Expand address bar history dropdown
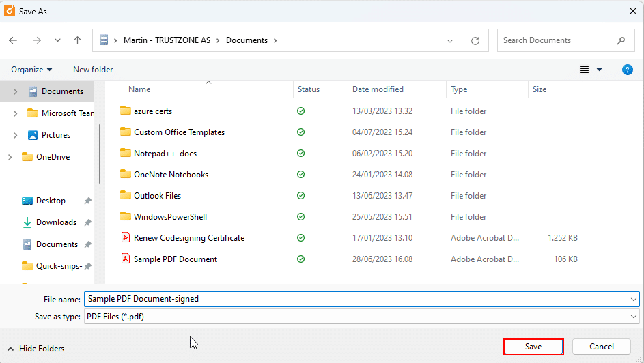Screen dimensions: 644x363 click(x=450, y=41)
